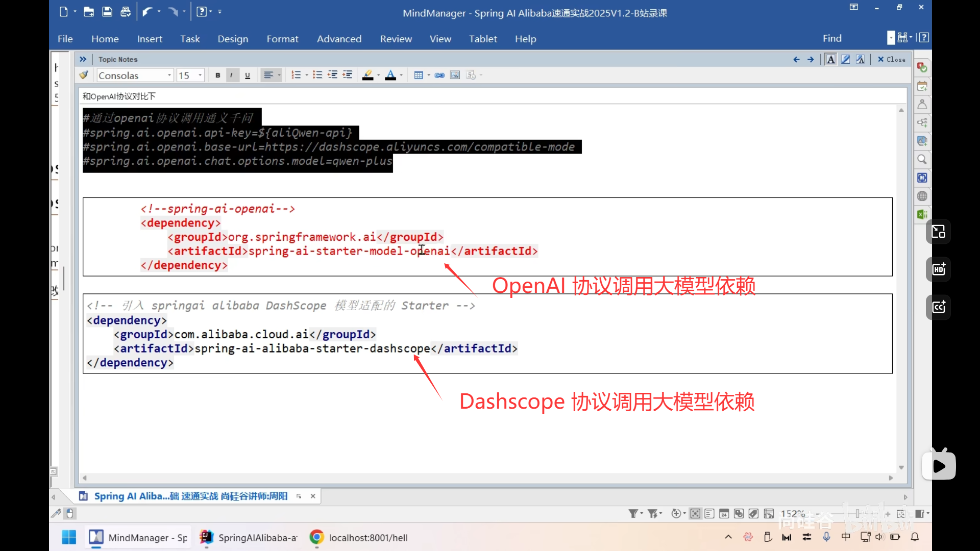
Task: Click the numbered list icon
Action: [296, 76]
